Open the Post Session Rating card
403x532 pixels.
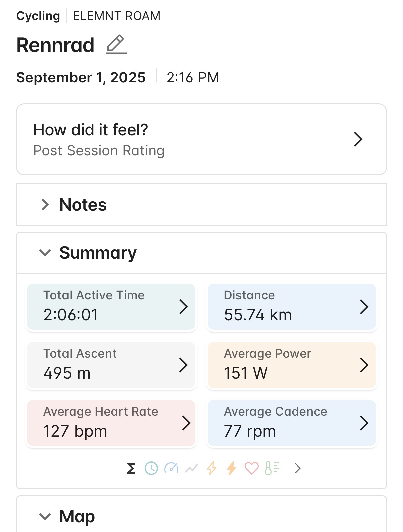pyautogui.click(x=201, y=139)
